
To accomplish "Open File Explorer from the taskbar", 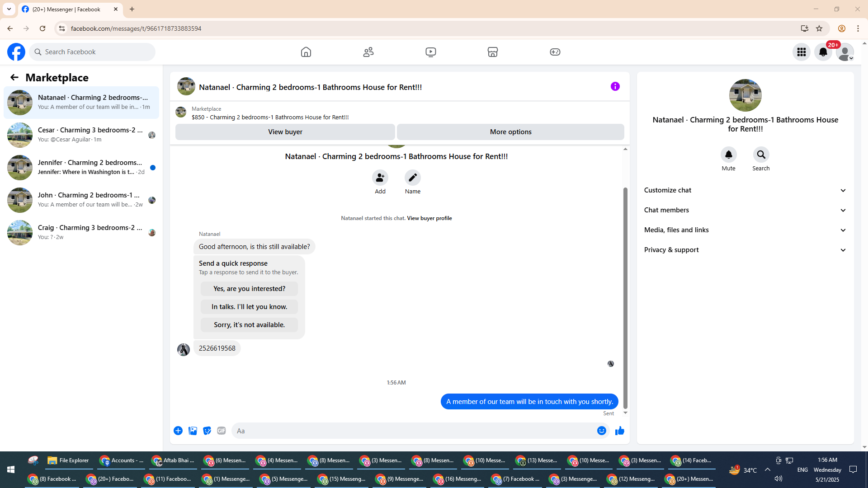I will point(69,460).
